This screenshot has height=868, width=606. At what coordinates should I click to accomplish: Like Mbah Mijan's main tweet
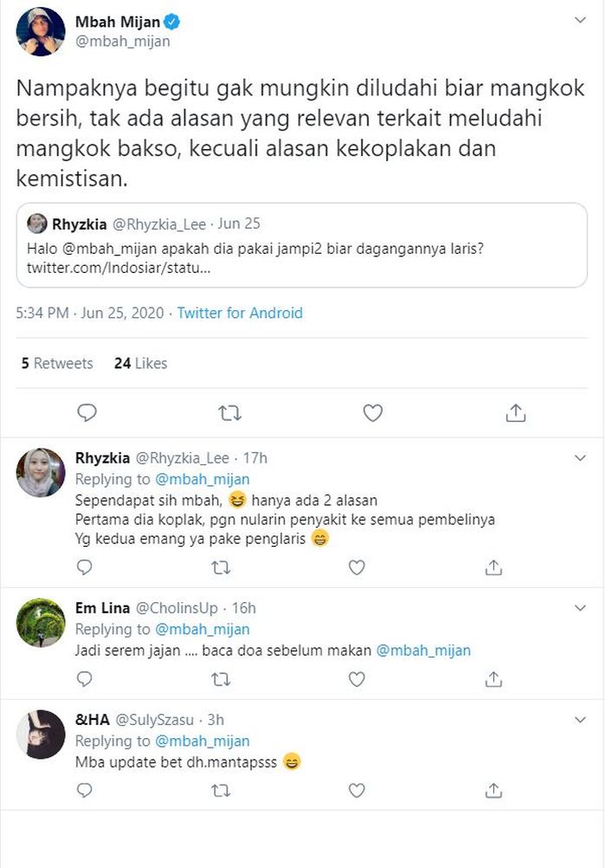coord(372,413)
